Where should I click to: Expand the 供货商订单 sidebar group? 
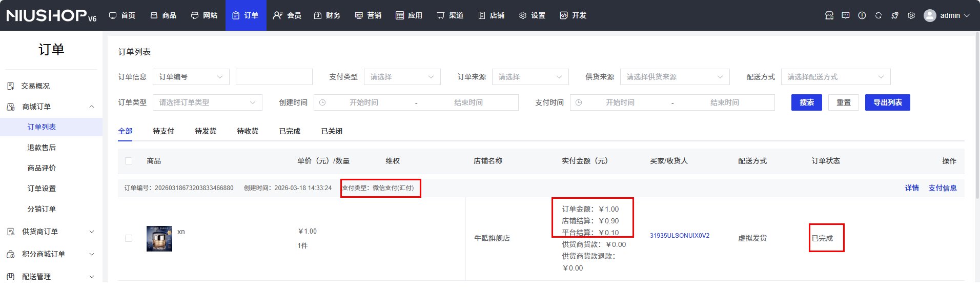tap(51, 232)
